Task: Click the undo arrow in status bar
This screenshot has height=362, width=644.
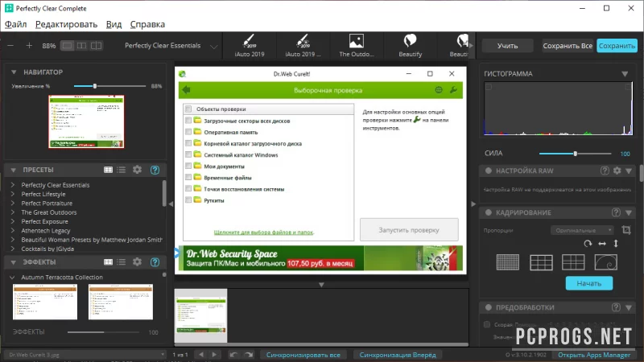Action: click(233, 355)
